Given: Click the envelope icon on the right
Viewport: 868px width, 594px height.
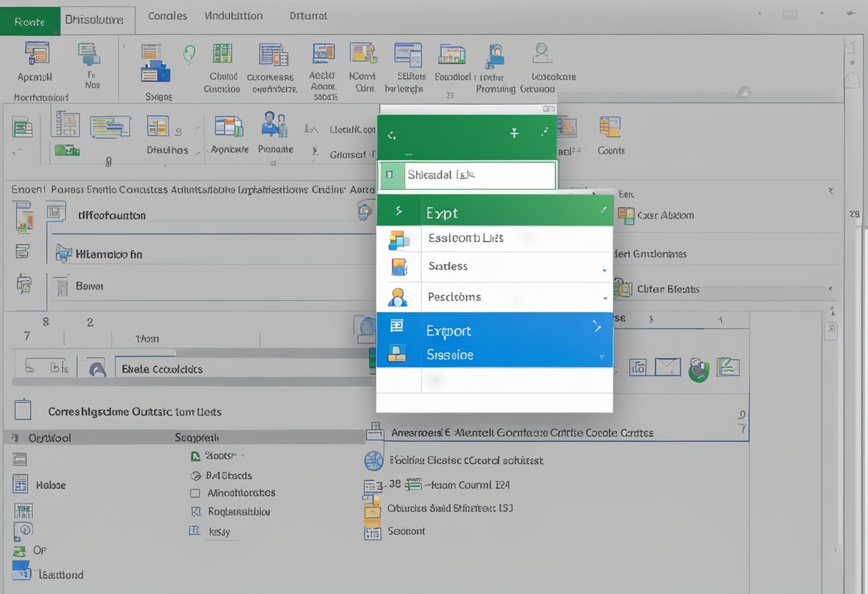Looking at the screenshot, I should tap(667, 368).
